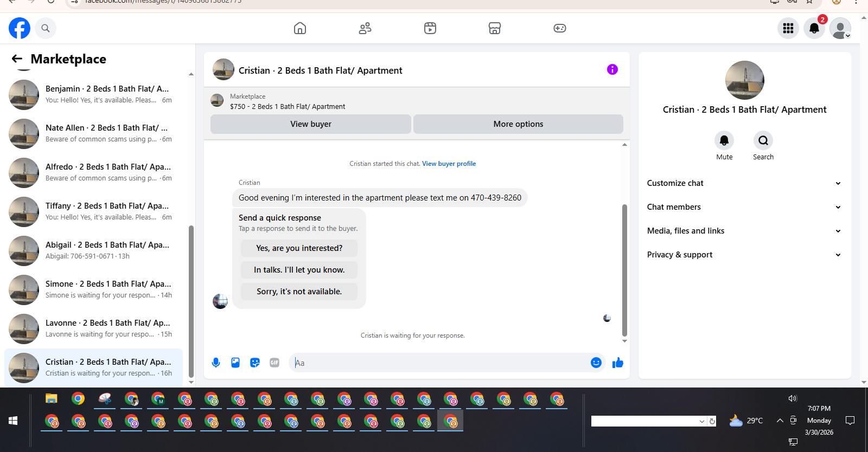This screenshot has height=452, width=868.
Task: Open the Video/Reels icon in top navigation
Action: [430, 28]
